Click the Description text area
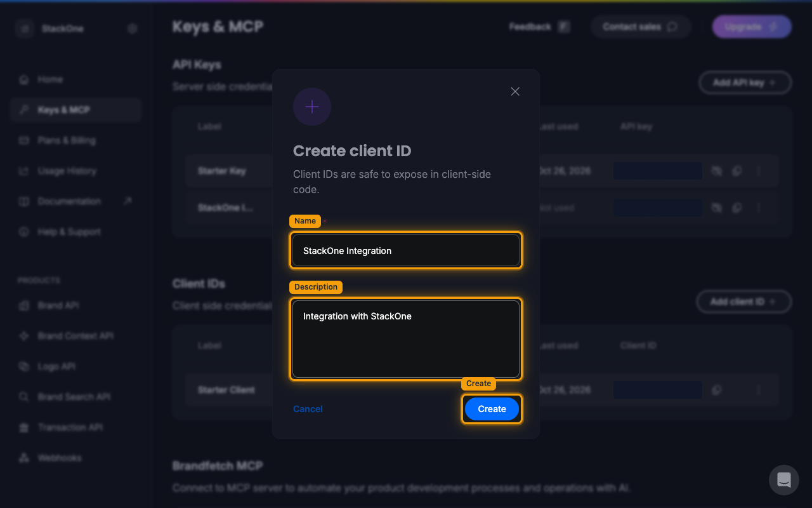The height and width of the screenshot is (508, 812). [x=406, y=339]
